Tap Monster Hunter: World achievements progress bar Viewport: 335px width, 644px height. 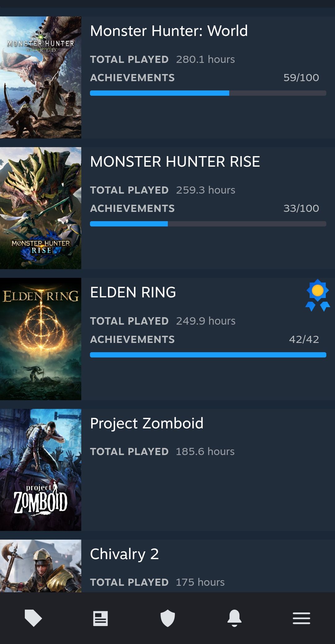click(x=208, y=93)
